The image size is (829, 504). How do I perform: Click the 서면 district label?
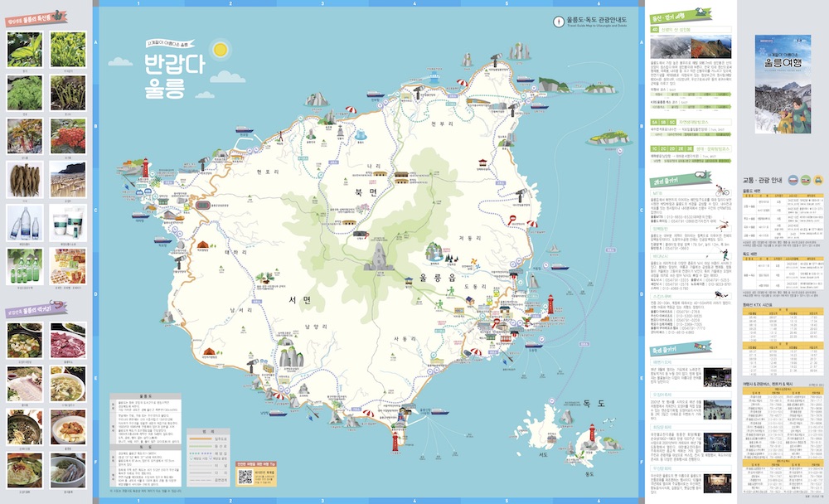click(299, 300)
